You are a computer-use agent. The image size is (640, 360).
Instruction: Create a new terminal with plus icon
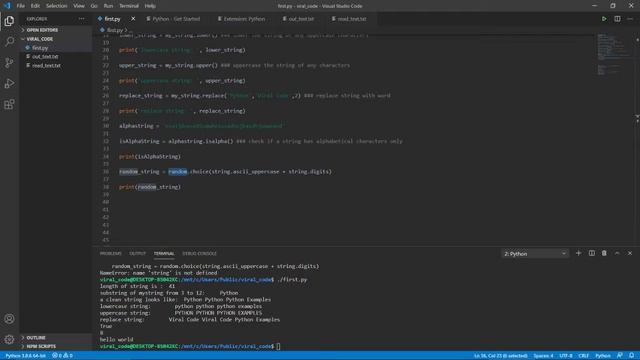(578, 253)
